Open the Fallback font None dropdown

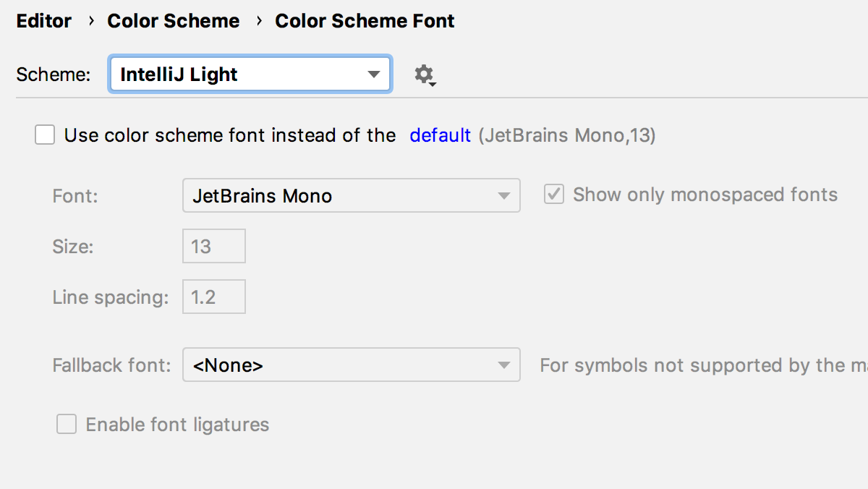(x=351, y=365)
